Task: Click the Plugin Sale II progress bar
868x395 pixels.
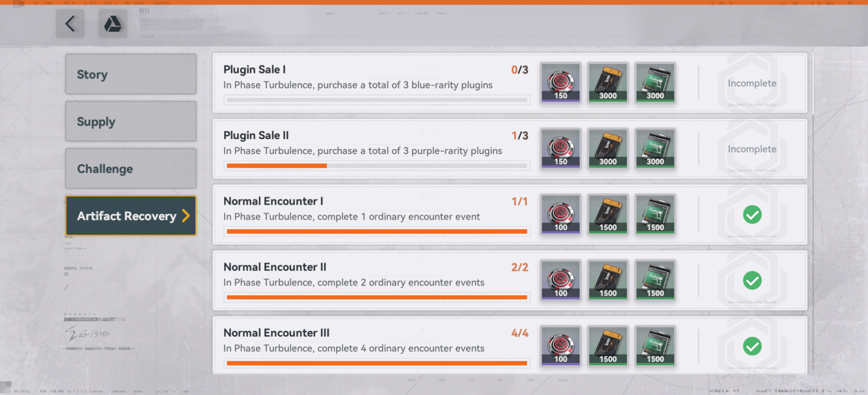Action: point(376,166)
